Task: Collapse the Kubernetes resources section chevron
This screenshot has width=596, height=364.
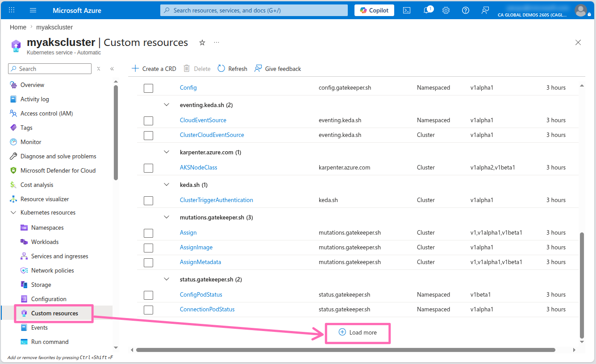Action: coord(13,213)
